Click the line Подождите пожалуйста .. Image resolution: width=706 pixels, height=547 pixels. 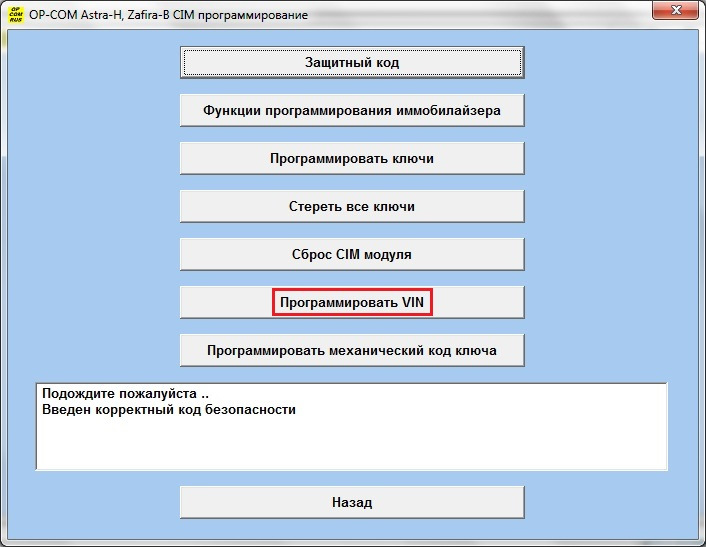point(126,393)
